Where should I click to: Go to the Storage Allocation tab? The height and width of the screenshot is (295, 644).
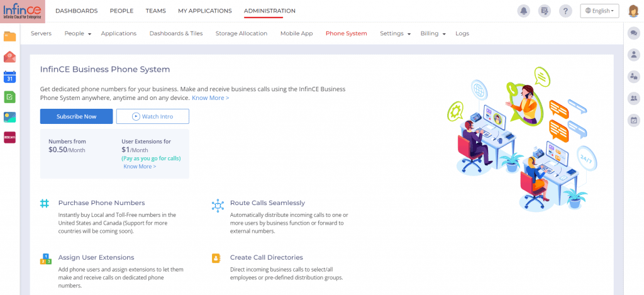(x=241, y=33)
